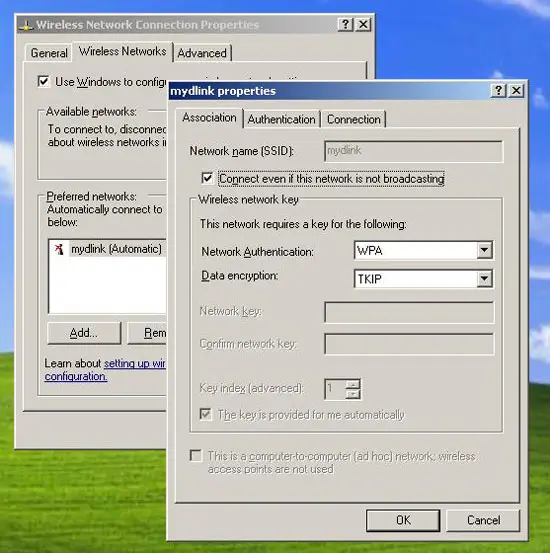
Task: Click the partially hidden Remove button
Action: click(147, 333)
